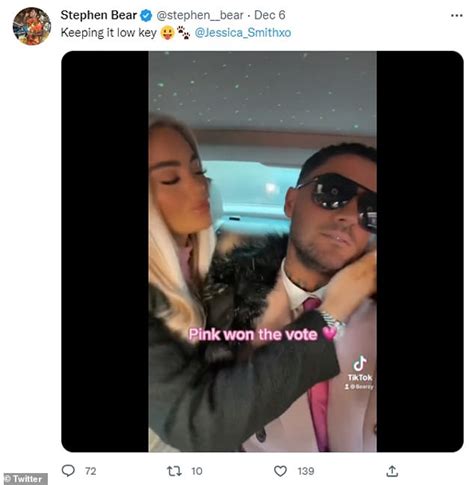Open Stephen Bear profile avatar
The width and height of the screenshot is (474, 485).
coord(32,26)
